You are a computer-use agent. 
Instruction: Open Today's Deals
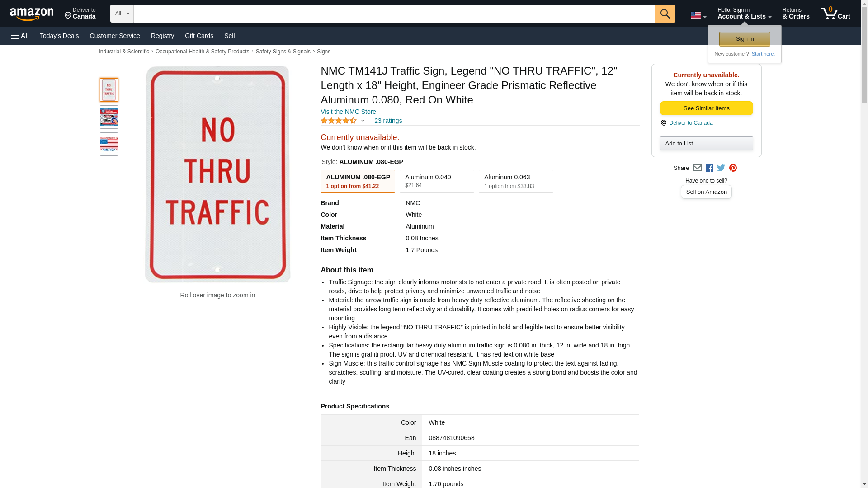[59, 36]
